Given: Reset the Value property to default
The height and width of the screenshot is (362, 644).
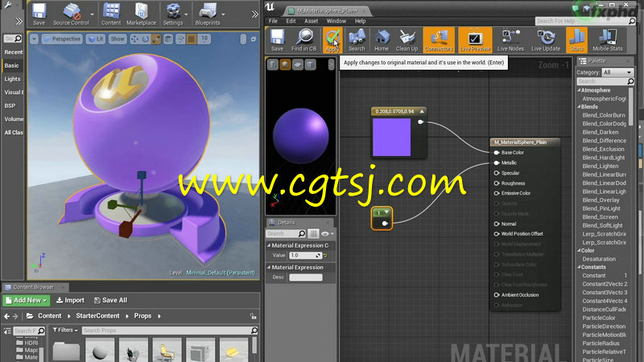Looking at the screenshot, I should 325,255.
